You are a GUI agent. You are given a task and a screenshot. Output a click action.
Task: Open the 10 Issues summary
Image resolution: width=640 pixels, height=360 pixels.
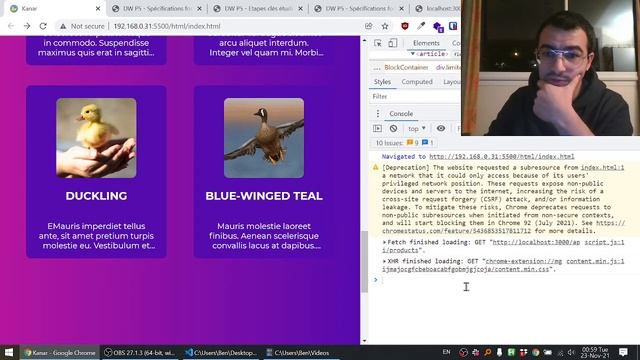coord(404,143)
